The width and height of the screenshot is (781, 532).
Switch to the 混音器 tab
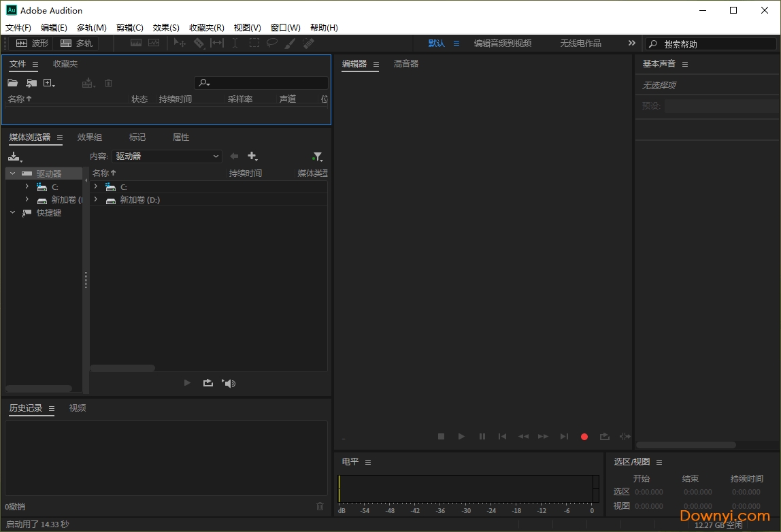pyautogui.click(x=405, y=63)
